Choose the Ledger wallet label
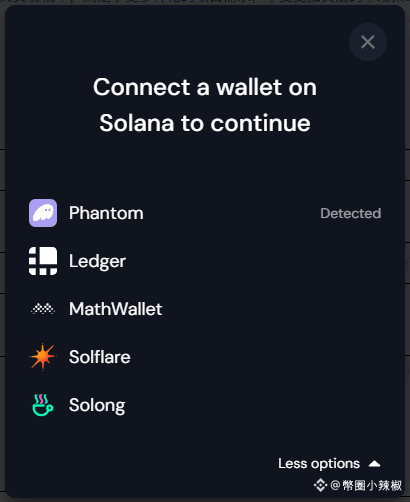Screen dimensions: 410x502 pyautogui.click(x=97, y=262)
